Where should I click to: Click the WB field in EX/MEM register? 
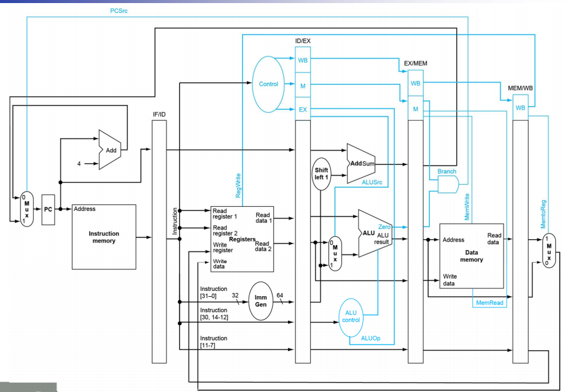[x=416, y=83]
